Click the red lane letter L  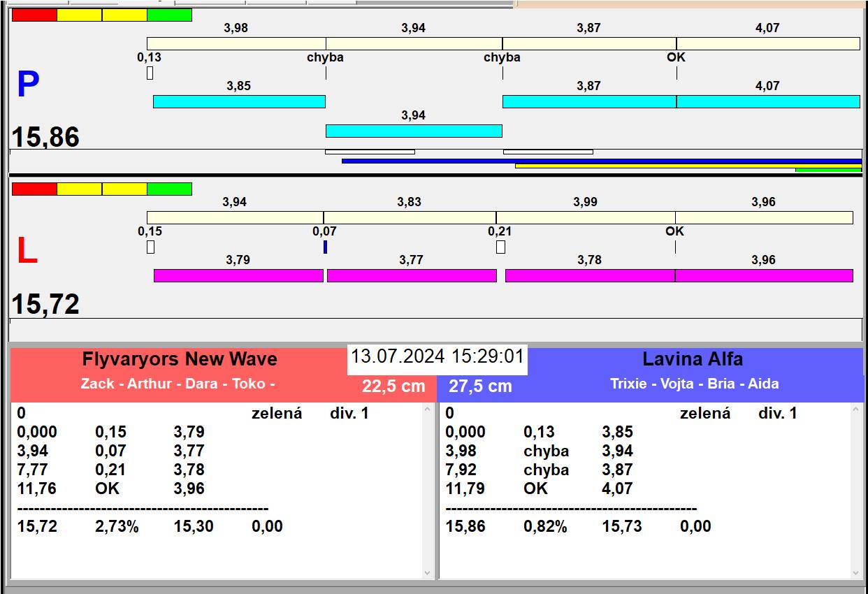(27, 252)
